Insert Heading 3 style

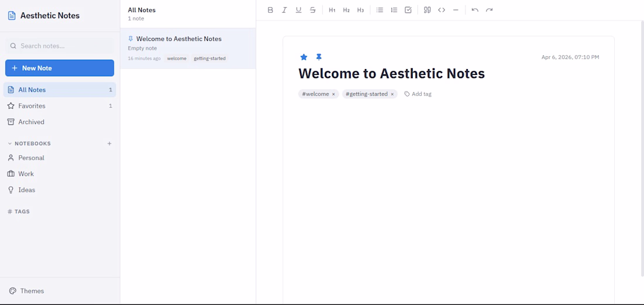361,10
